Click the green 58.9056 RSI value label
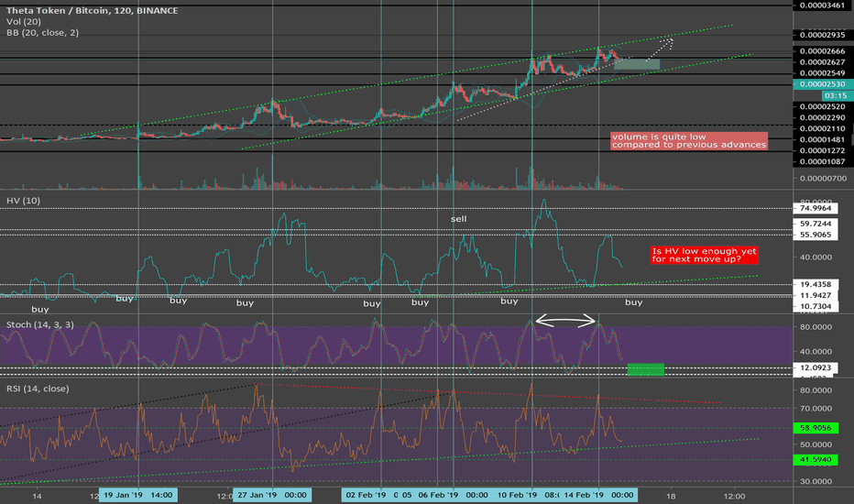Screen dimensions: 854x504 coord(816,428)
